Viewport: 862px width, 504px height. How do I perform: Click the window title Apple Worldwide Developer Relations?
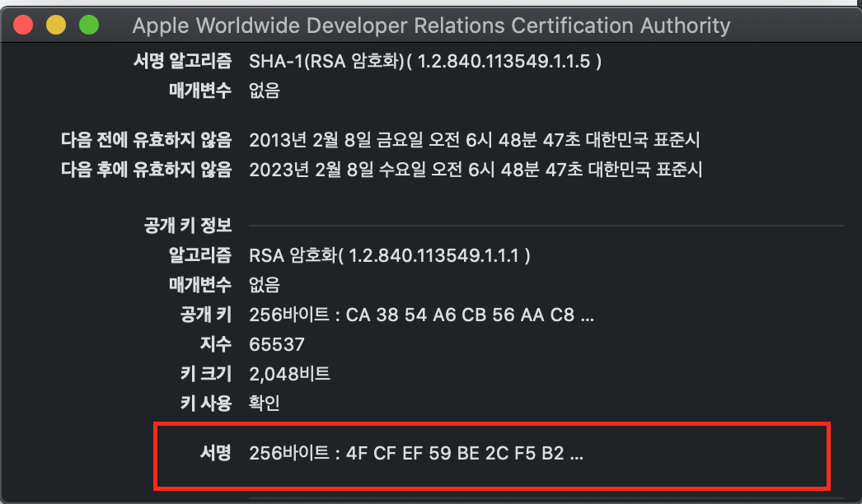click(x=432, y=26)
